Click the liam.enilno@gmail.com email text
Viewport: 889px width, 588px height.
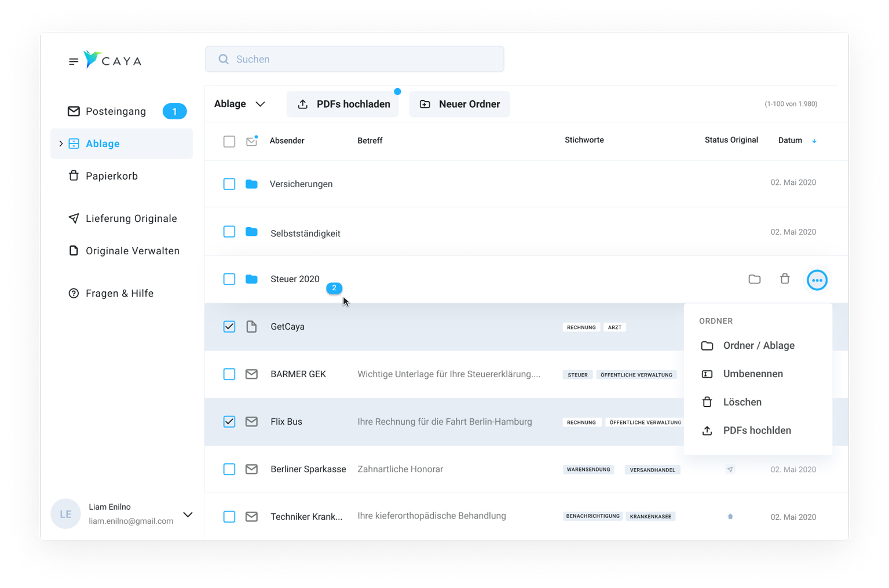click(x=131, y=521)
